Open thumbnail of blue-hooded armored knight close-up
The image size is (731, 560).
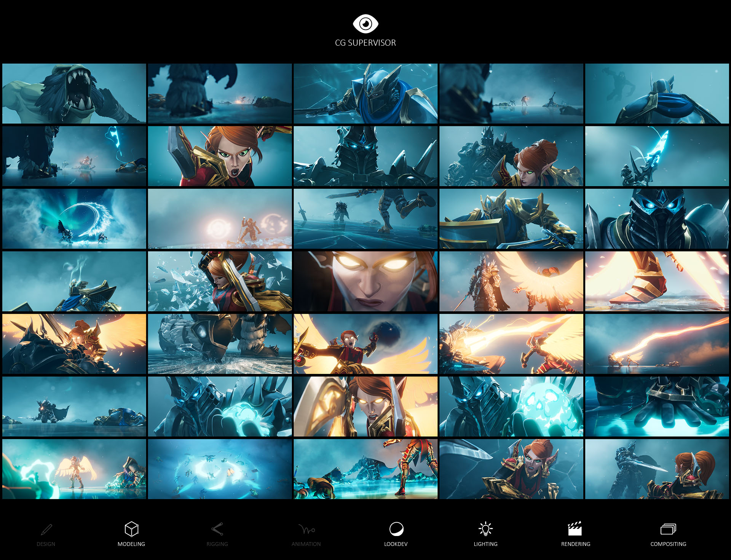(365, 94)
